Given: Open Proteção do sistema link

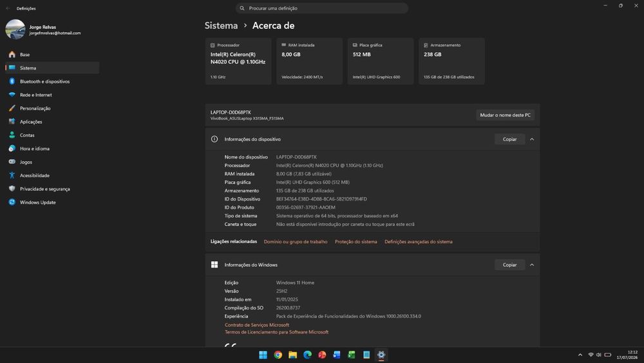Looking at the screenshot, I should [x=355, y=242].
